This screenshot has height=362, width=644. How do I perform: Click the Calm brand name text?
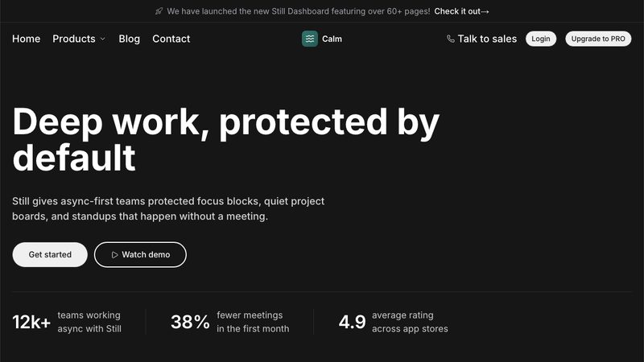[x=332, y=39]
